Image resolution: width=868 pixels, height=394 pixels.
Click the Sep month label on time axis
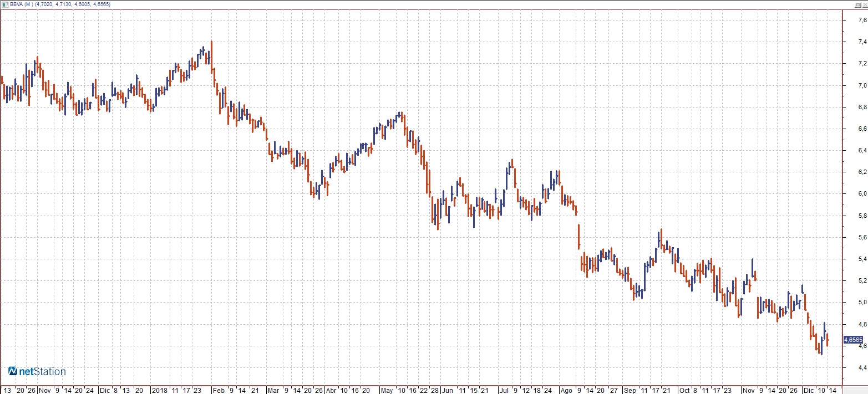pyautogui.click(x=630, y=390)
